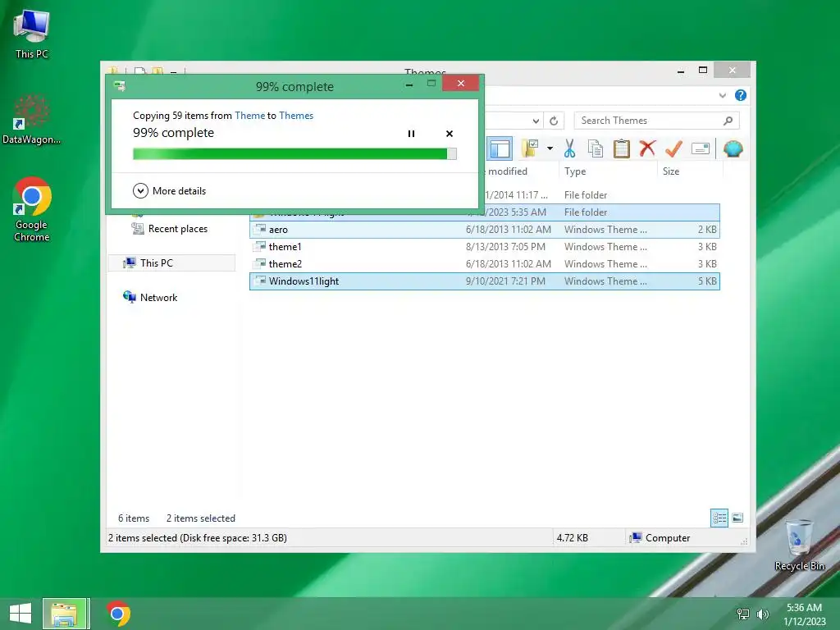
Task: Toggle the preview pane layout button
Action: pyautogui.click(x=500, y=149)
